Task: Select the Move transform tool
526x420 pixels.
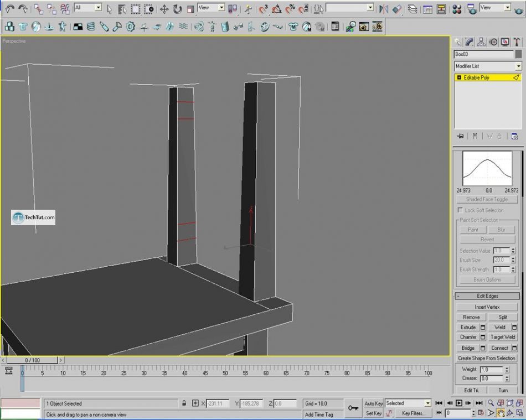Action: click(x=164, y=9)
